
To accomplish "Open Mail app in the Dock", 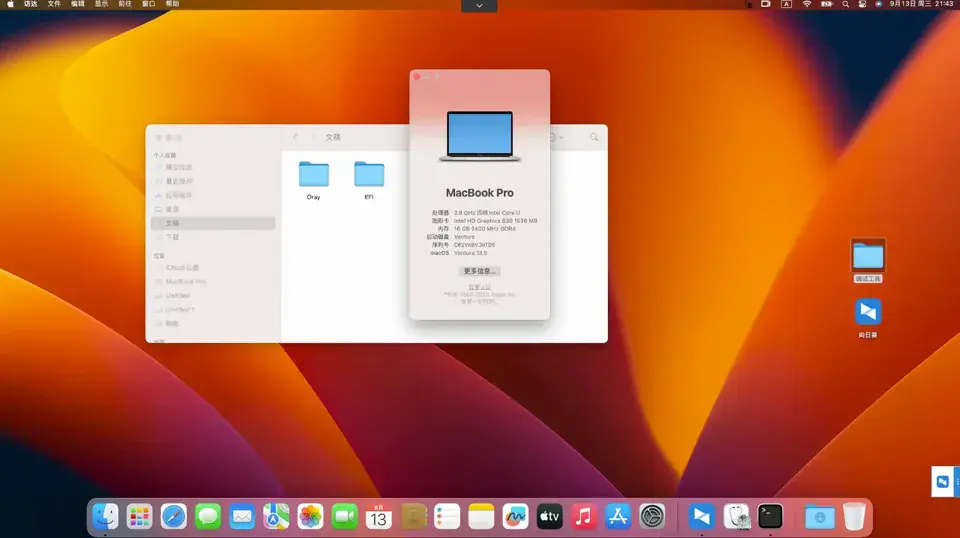I will coord(242,517).
